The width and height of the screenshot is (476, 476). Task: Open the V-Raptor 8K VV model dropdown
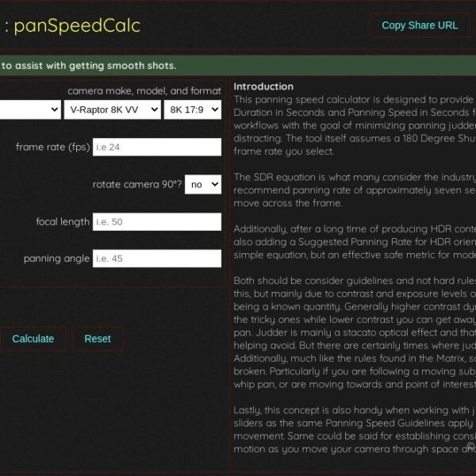[x=113, y=109]
